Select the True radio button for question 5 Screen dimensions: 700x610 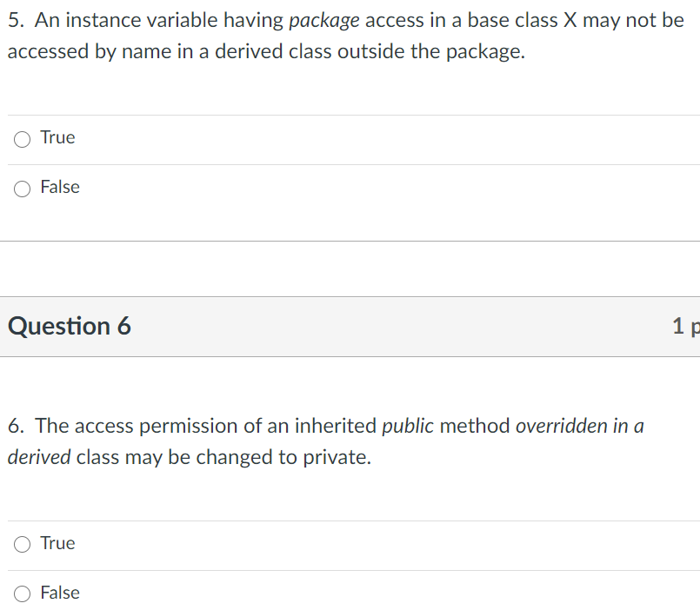(x=23, y=138)
